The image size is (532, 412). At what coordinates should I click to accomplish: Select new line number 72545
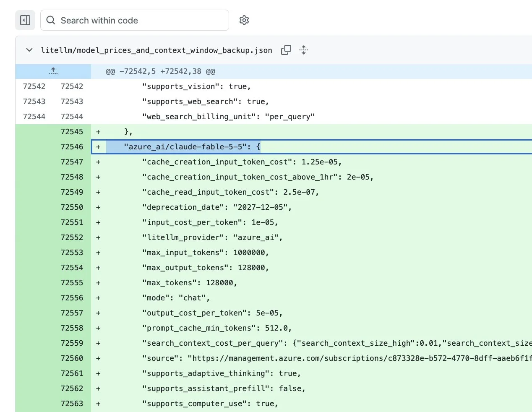[x=72, y=132]
